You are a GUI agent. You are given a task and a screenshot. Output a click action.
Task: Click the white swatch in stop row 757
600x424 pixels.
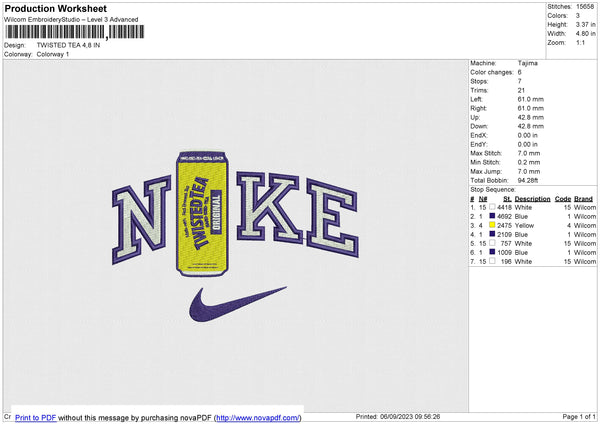click(x=492, y=243)
